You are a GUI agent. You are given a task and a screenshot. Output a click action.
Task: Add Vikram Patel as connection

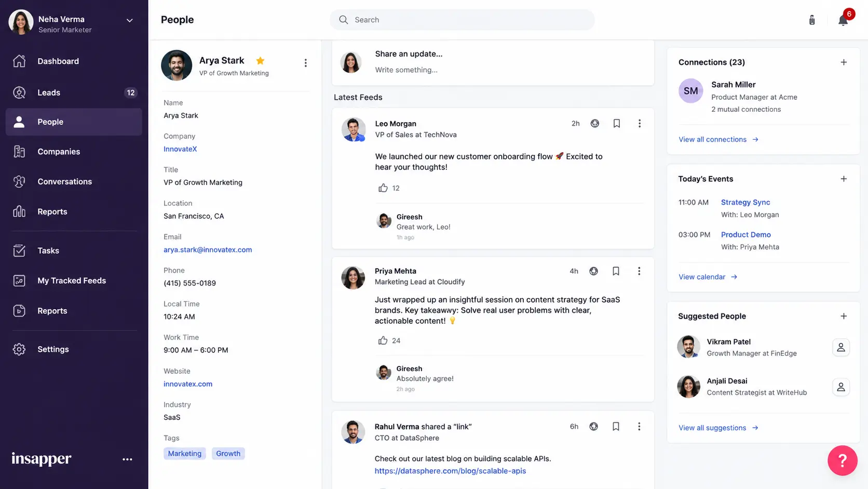point(840,347)
